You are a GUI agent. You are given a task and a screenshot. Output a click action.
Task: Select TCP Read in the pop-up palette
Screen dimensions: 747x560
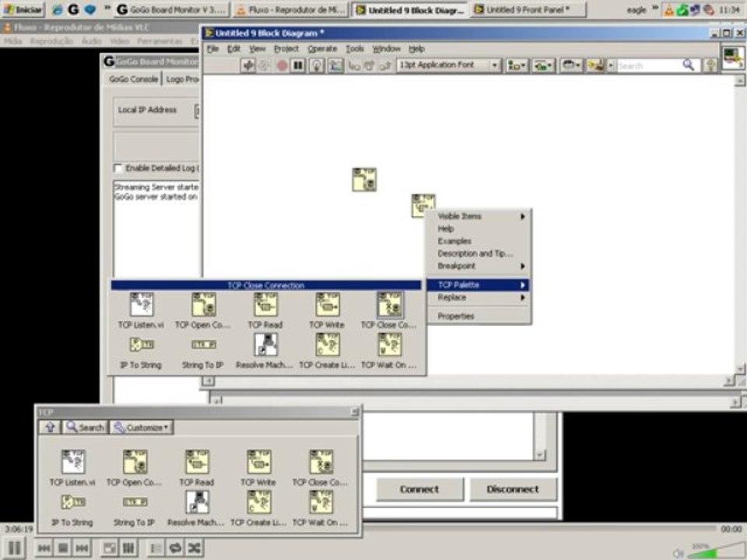coord(265,310)
